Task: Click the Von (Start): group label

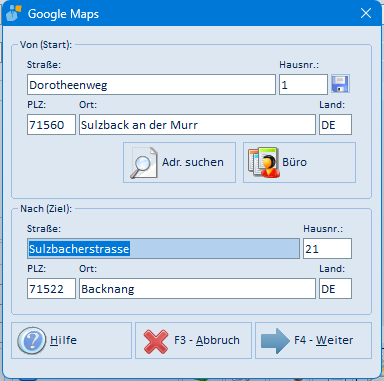Action: point(46,45)
